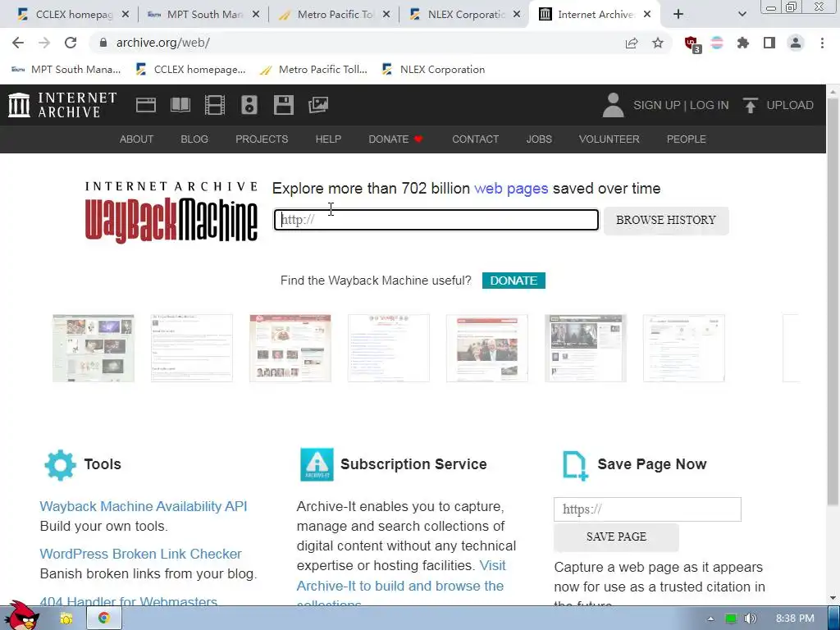Show hidden system tray icons
This screenshot has height=630, width=840.
(710, 619)
